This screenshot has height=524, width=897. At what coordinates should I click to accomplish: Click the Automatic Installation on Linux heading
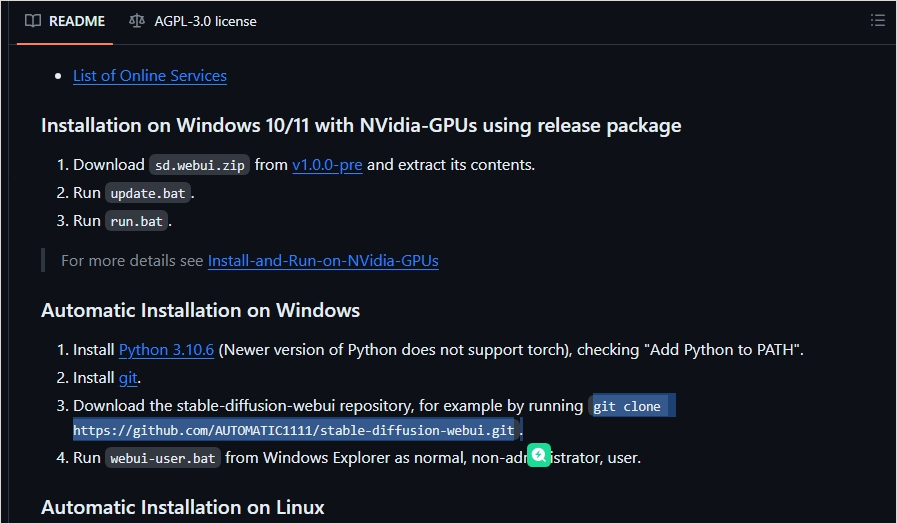pyautogui.click(x=182, y=507)
